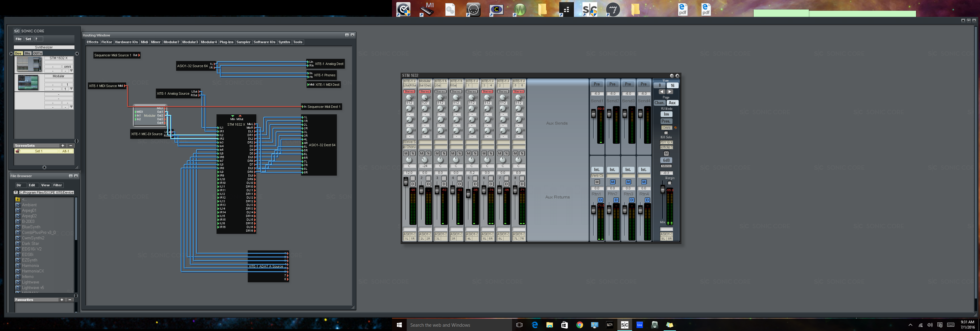980x331 pixels.
Task: Click the Pre button on Send1
Action: pyautogui.click(x=597, y=84)
